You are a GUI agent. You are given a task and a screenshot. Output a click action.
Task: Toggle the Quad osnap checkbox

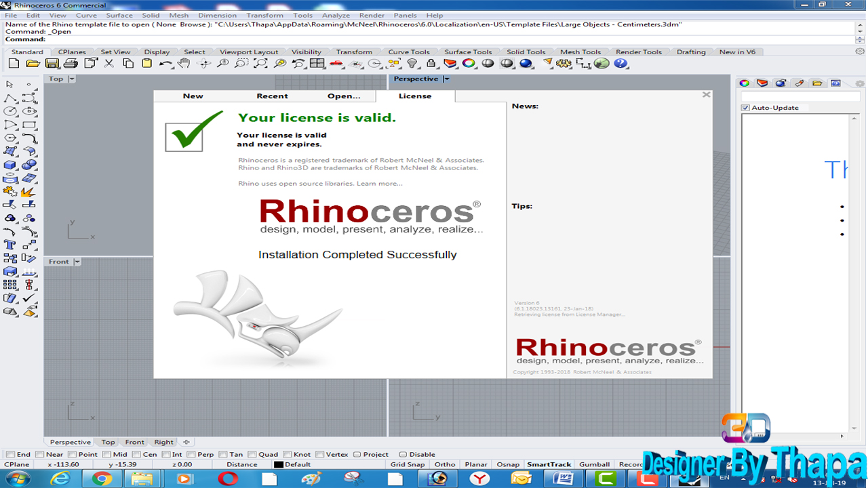pyautogui.click(x=252, y=455)
